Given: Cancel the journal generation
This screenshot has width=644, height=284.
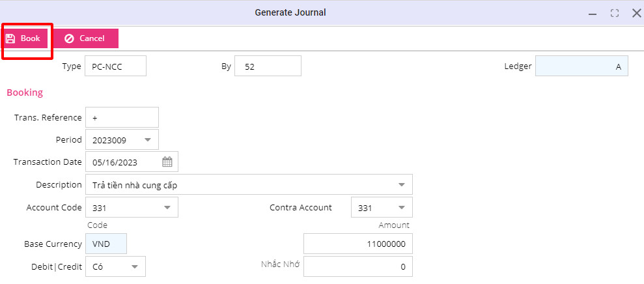Looking at the screenshot, I should click(85, 38).
